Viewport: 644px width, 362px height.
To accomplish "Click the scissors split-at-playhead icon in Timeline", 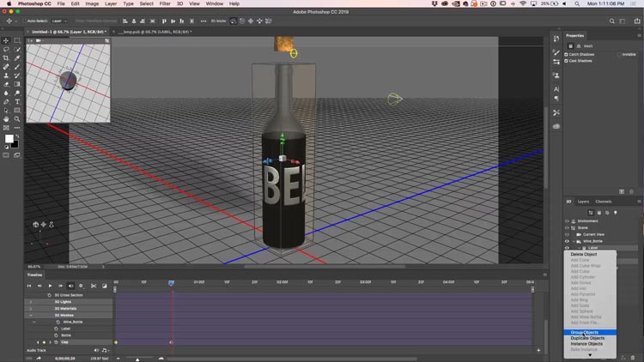I will coord(94,286).
